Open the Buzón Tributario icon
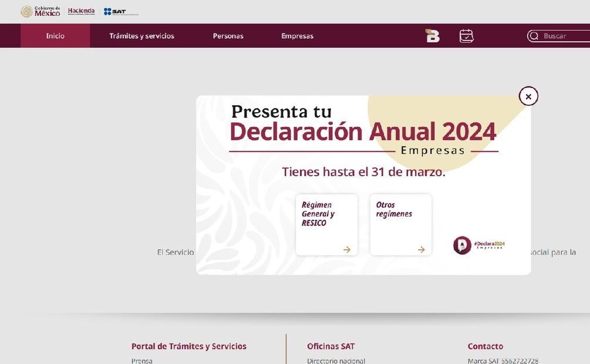Screen dimensions: 590x364 [432, 36]
